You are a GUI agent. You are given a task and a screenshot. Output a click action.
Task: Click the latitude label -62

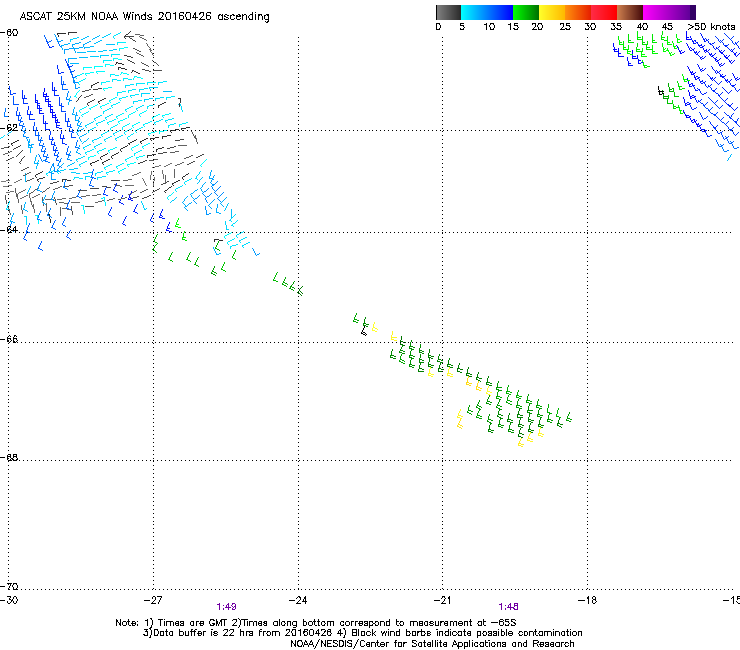[9, 128]
